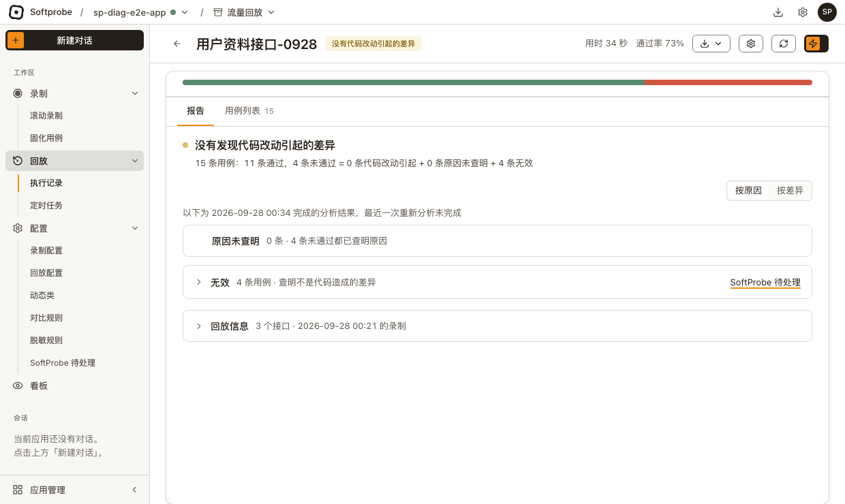Expand the 回放信息 row

coord(199,326)
